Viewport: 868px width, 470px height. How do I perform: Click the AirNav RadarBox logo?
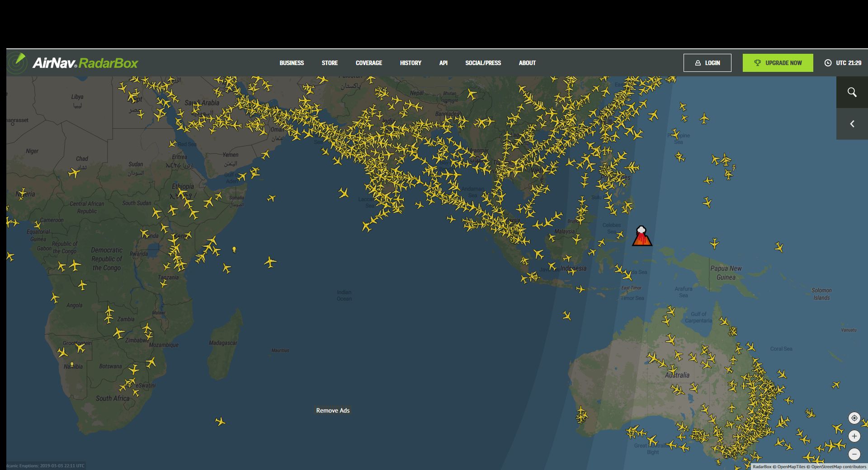[73, 63]
